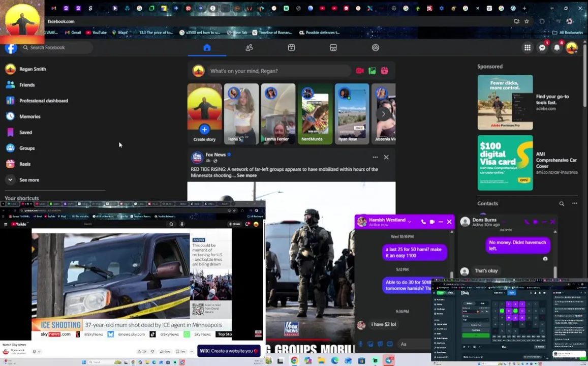Open Tasha's story thumbnail
The image size is (588, 366).
(241, 114)
